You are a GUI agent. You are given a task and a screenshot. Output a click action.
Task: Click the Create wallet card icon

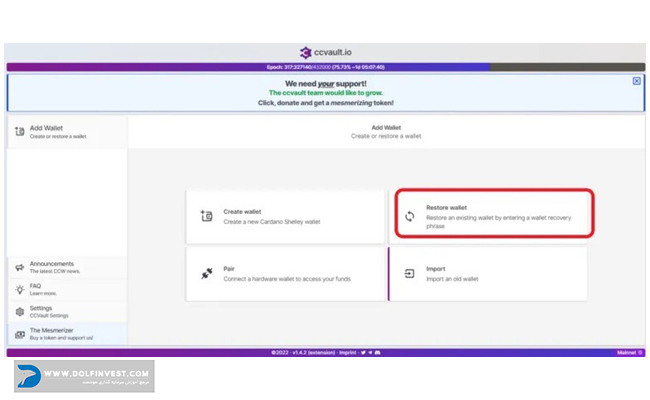click(x=207, y=215)
